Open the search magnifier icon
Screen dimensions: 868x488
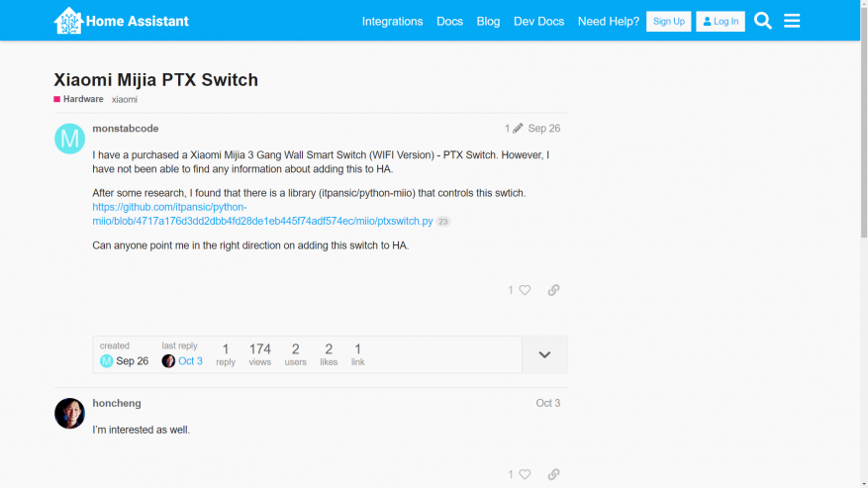(762, 21)
